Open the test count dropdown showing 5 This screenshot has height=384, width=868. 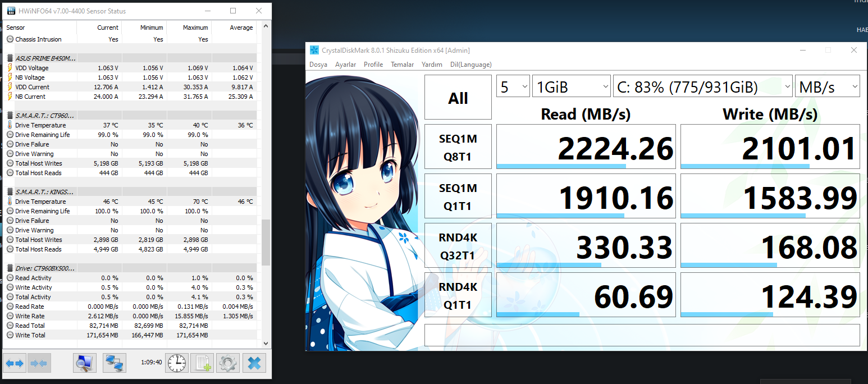[513, 87]
